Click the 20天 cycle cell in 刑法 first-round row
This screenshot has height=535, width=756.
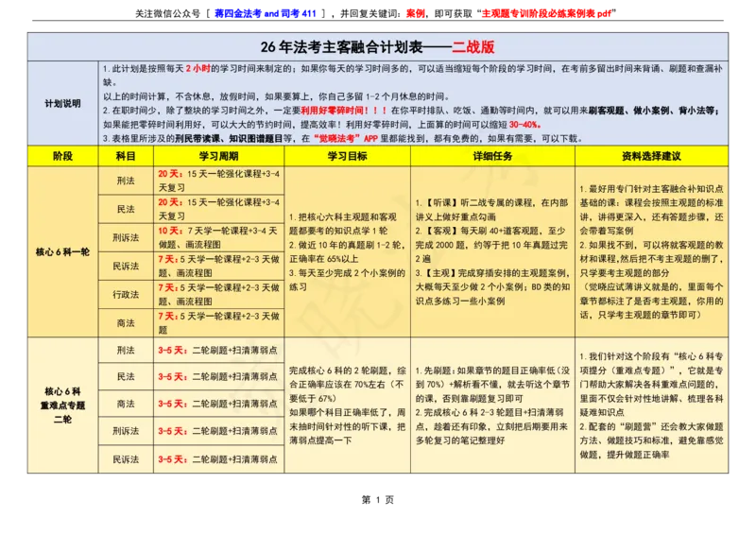pyautogui.click(x=219, y=181)
